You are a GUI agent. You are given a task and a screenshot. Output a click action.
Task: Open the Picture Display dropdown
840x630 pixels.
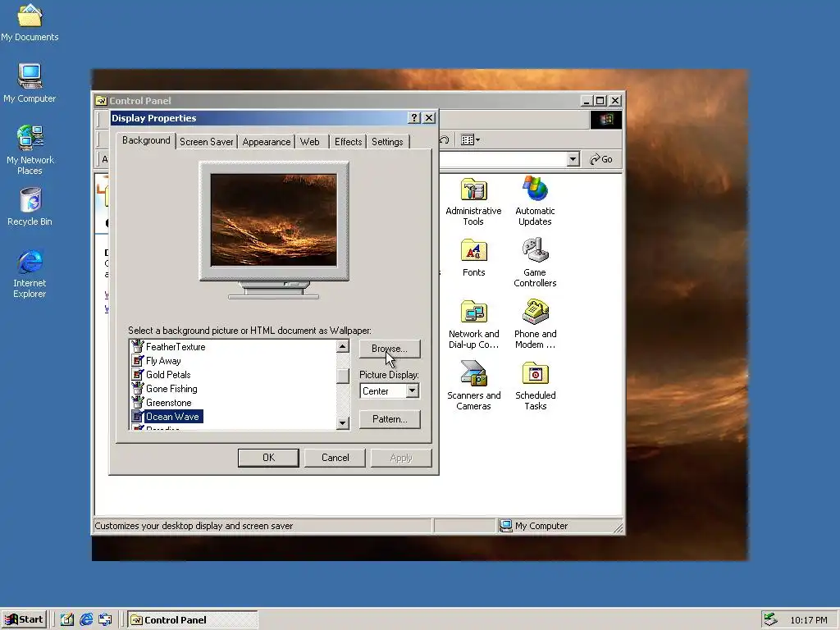(x=412, y=391)
